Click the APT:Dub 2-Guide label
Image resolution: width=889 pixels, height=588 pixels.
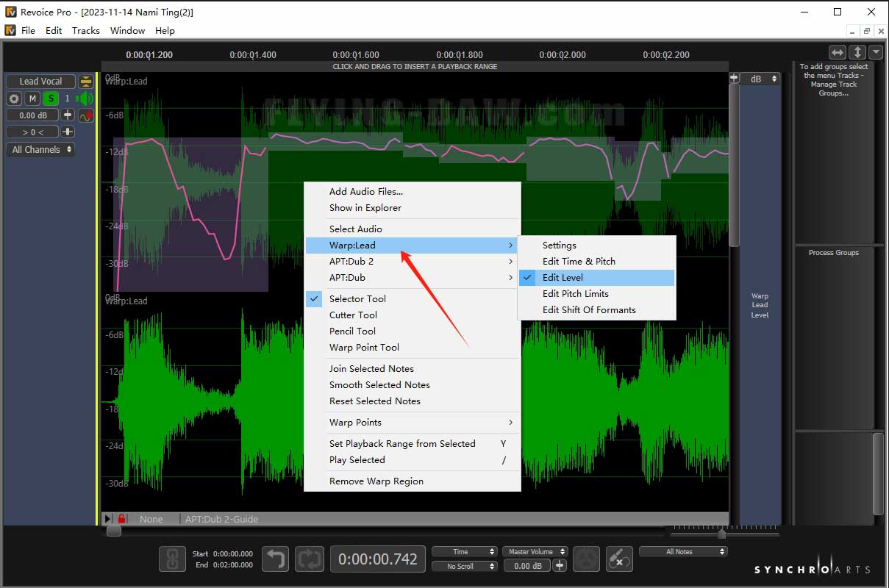(222, 519)
